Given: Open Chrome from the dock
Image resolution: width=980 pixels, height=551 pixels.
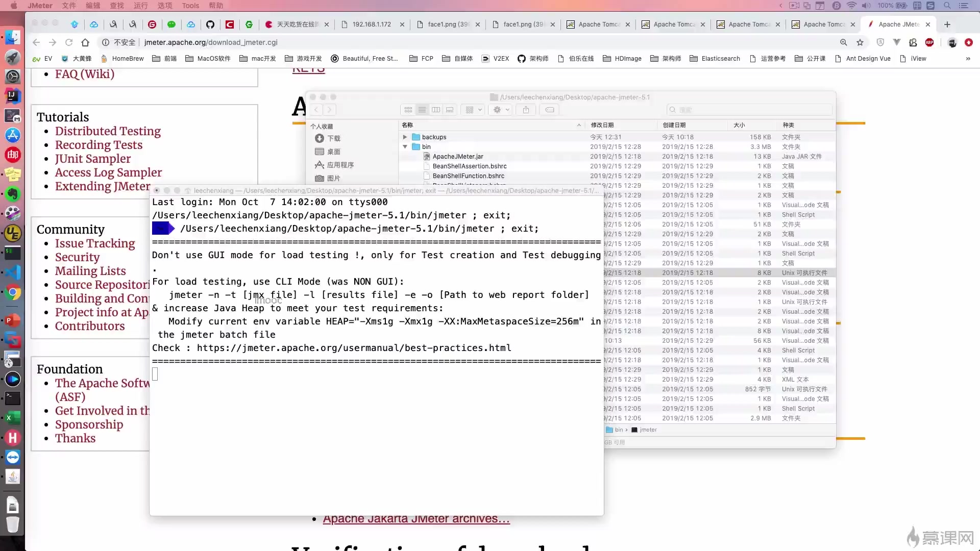Looking at the screenshot, I should pyautogui.click(x=13, y=293).
